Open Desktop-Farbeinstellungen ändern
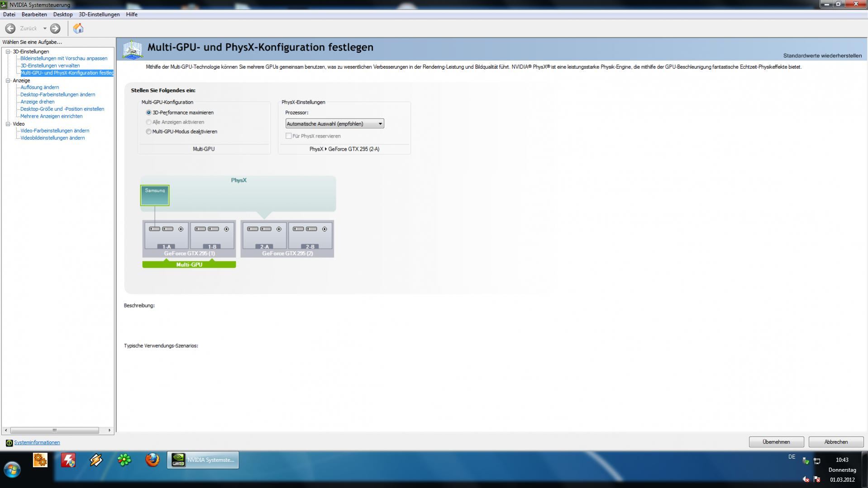Viewport: 868px width, 488px height. (x=57, y=95)
